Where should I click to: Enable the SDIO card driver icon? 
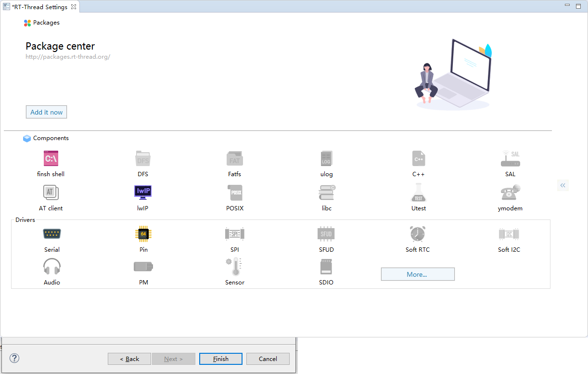326,267
